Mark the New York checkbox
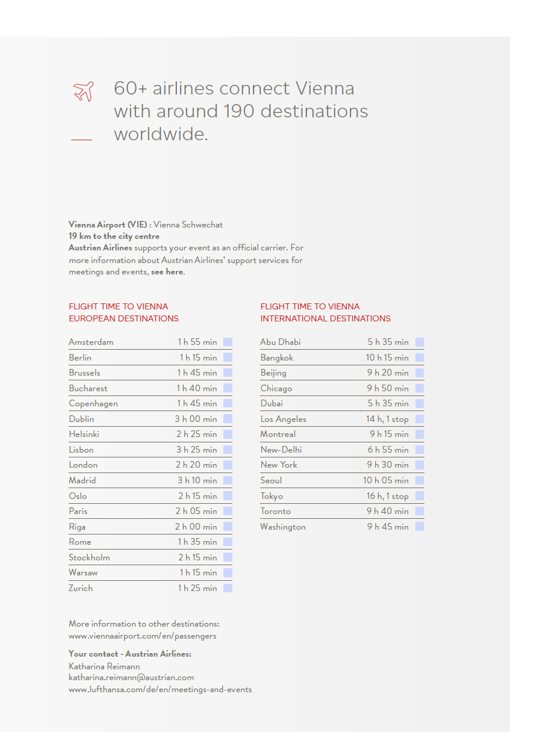The image size is (534, 756). (420, 465)
